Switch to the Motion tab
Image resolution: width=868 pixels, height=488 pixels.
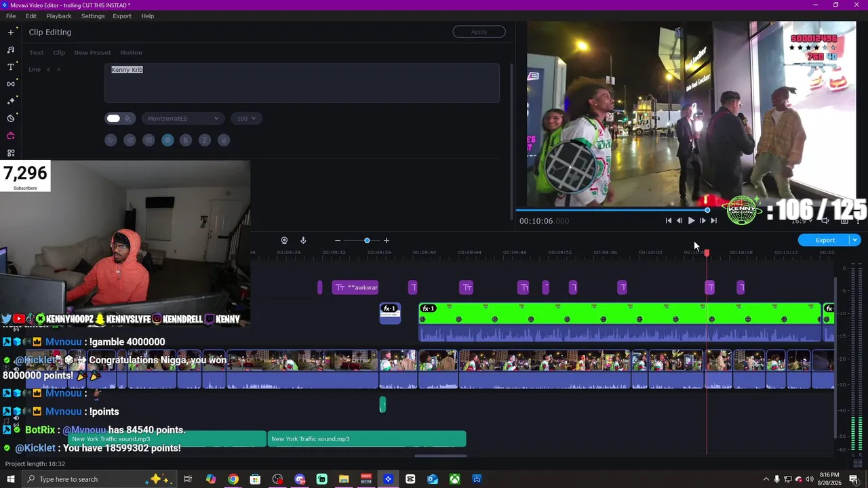click(132, 52)
